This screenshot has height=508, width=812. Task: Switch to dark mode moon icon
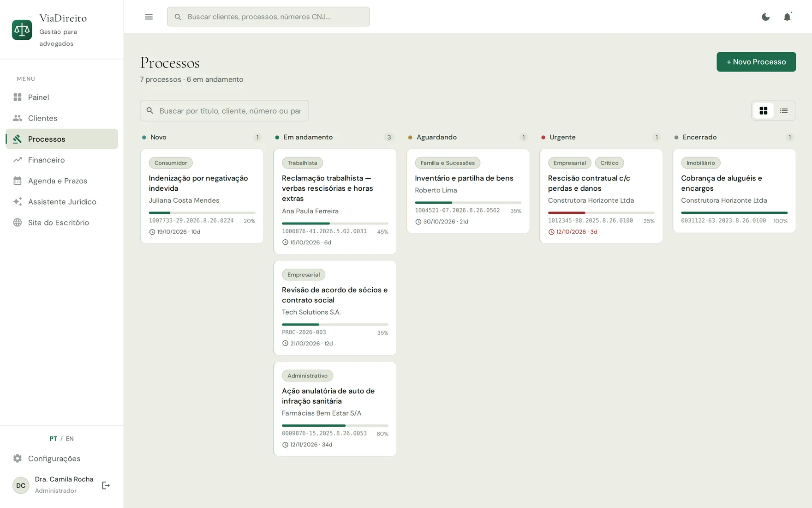click(x=765, y=17)
